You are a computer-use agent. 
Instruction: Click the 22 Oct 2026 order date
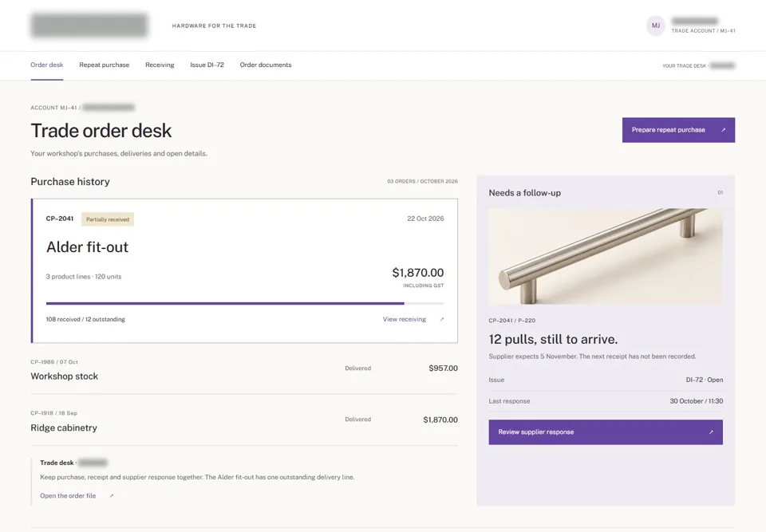425,219
